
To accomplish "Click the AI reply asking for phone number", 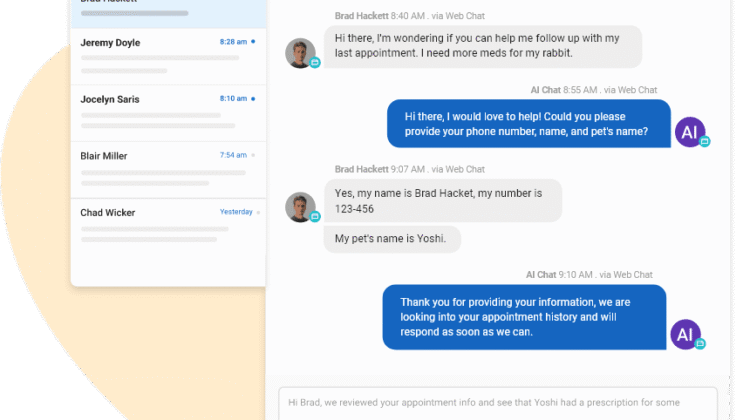I will coord(527,123).
